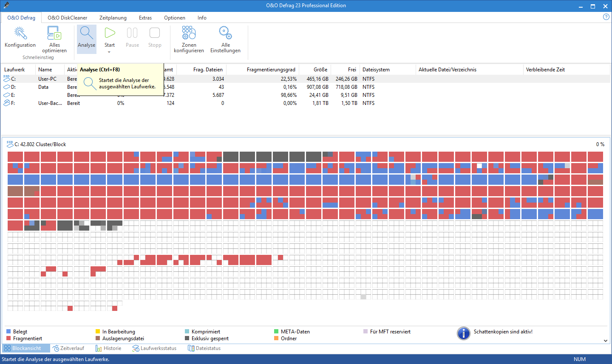Image resolution: width=612 pixels, height=364 pixels.
Task: Click the 1,81 TB size cell
Action: (320, 103)
